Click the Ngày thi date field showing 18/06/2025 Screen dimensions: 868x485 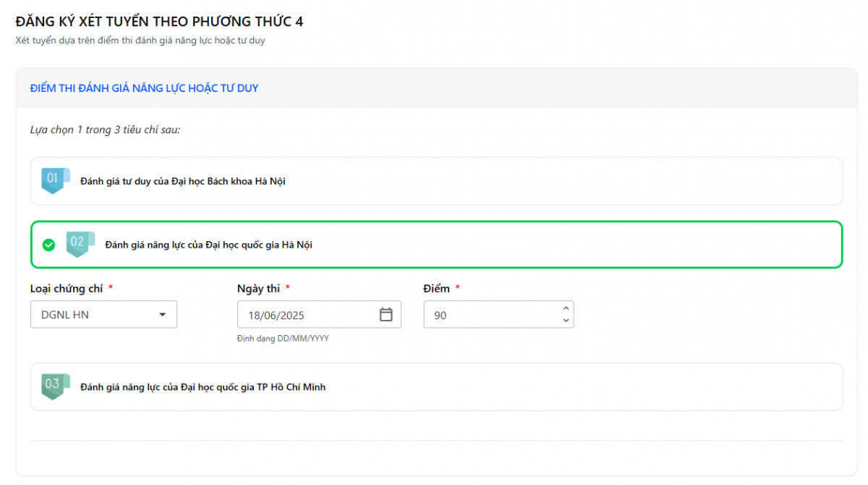pos(319,315)
